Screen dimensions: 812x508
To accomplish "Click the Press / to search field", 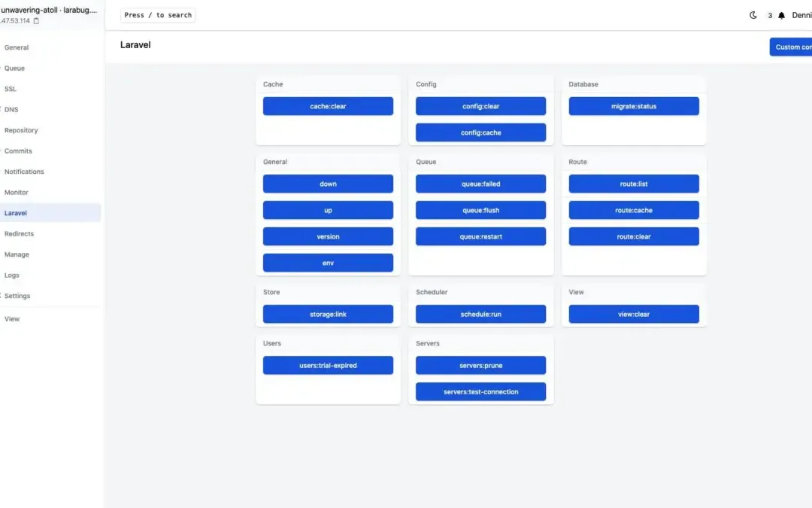I will point(158,14).
